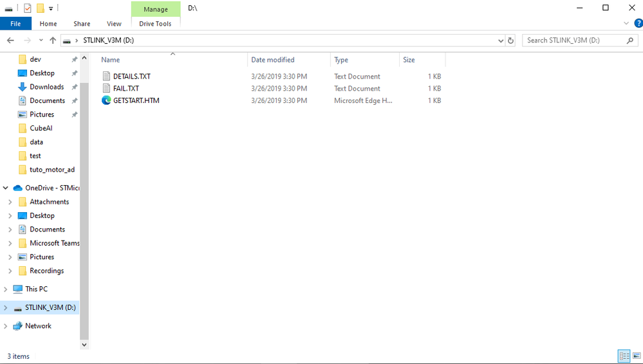Open Downloads in quick access
The width and height of the screenshot is (643, 364).
pos(47,87)
